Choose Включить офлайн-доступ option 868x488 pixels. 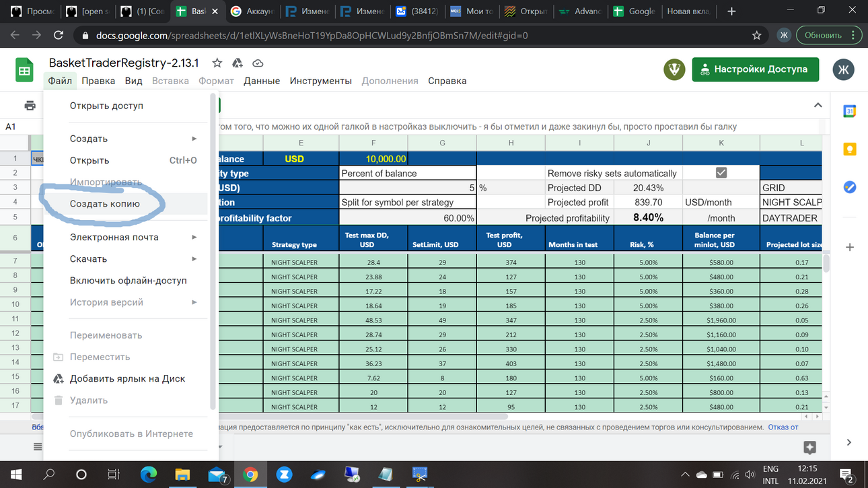pos(126,281)
